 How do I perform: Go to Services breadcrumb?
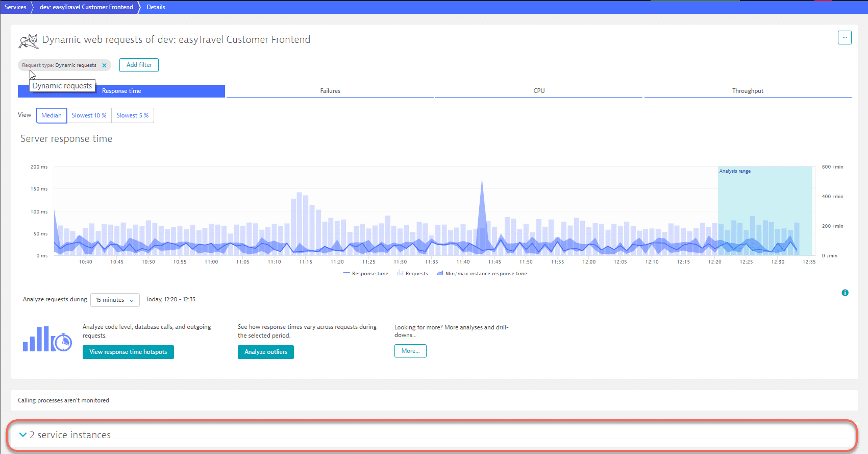[15, 7]
